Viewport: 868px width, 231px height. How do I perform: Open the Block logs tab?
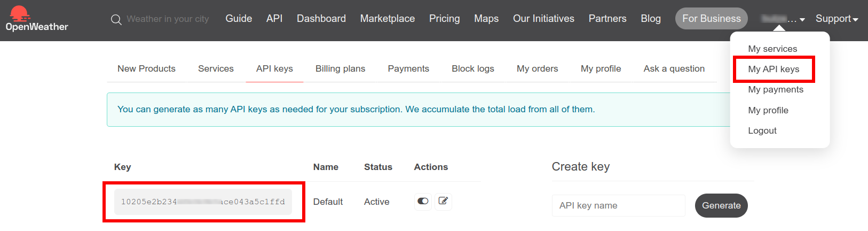point(472,68)
